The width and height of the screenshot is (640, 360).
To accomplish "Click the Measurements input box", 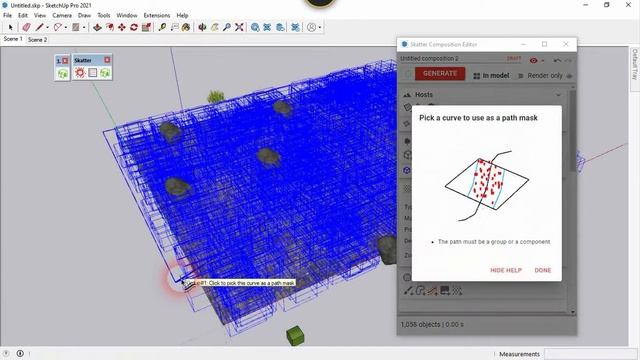I will (x=590, y=354).
